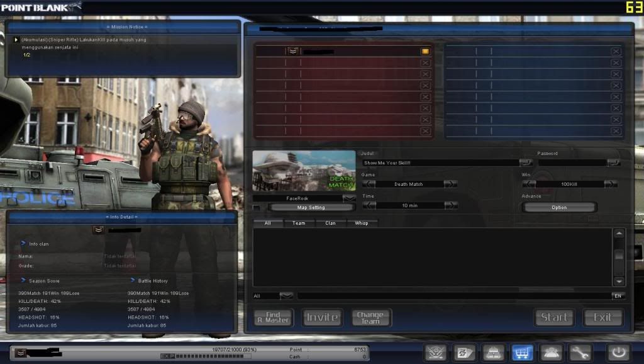Click the rank badge in bottom-left player bar
The height and width of the screenshot is (364, 644).
click(x=21, y=353)
